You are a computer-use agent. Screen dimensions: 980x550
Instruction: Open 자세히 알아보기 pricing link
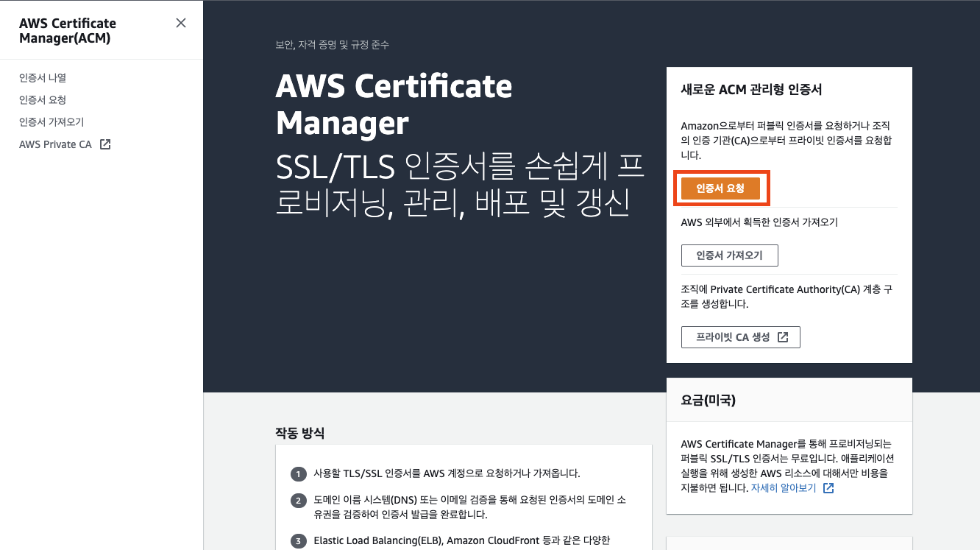[783, 488]
